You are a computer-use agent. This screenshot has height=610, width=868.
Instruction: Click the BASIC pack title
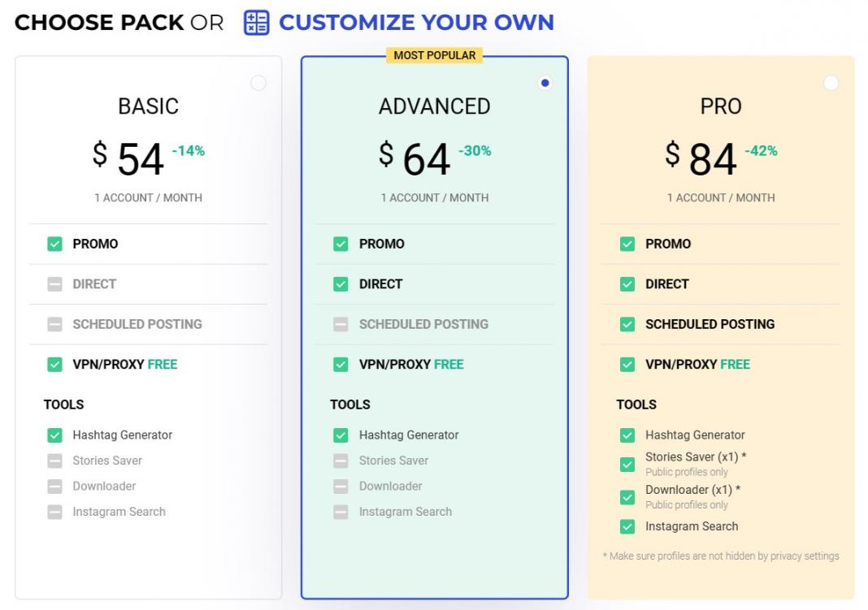[x=148, y=106]
